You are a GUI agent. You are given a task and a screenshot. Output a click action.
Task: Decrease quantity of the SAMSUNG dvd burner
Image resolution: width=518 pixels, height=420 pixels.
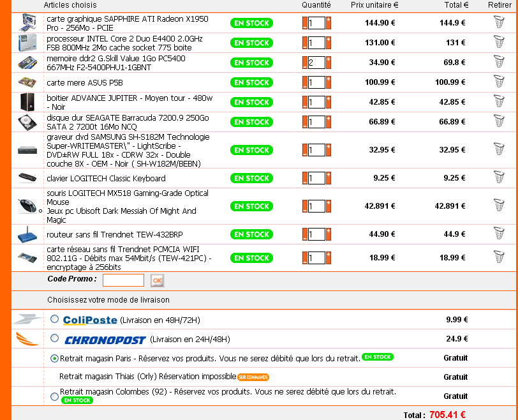point(305,151)
